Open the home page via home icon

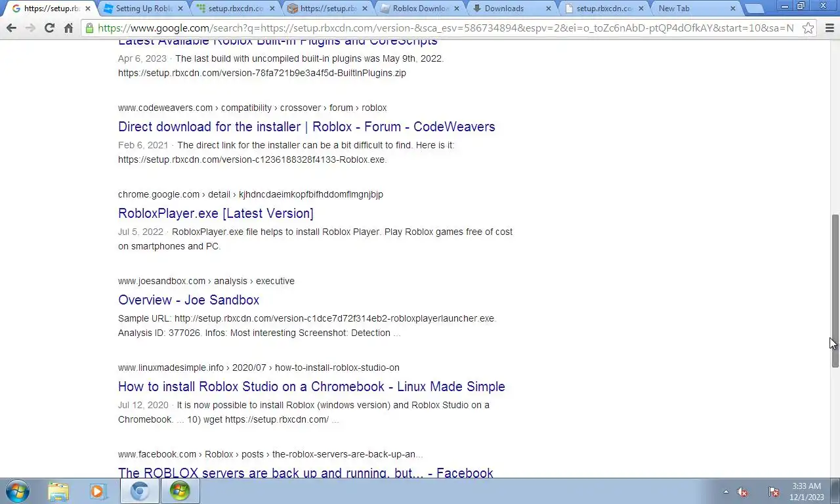point(68,28)
